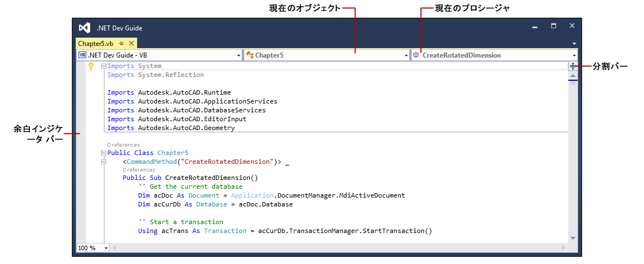The image size is (644, 264).
Task: Close the .NET Dev Guide window
Action: pos(572,25)
